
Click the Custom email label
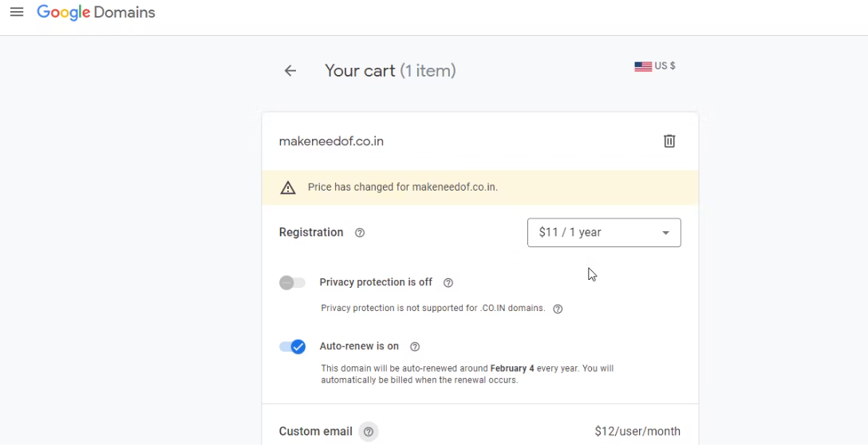point(315,431)
